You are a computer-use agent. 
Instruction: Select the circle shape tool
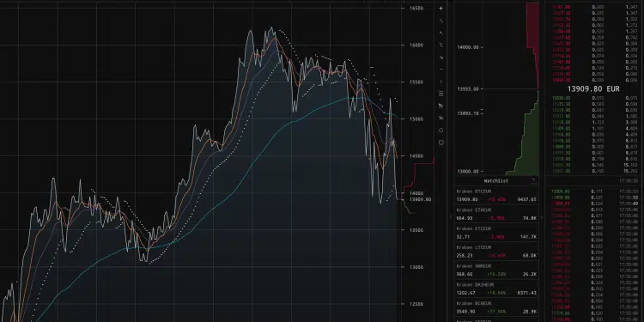point(441,131)
